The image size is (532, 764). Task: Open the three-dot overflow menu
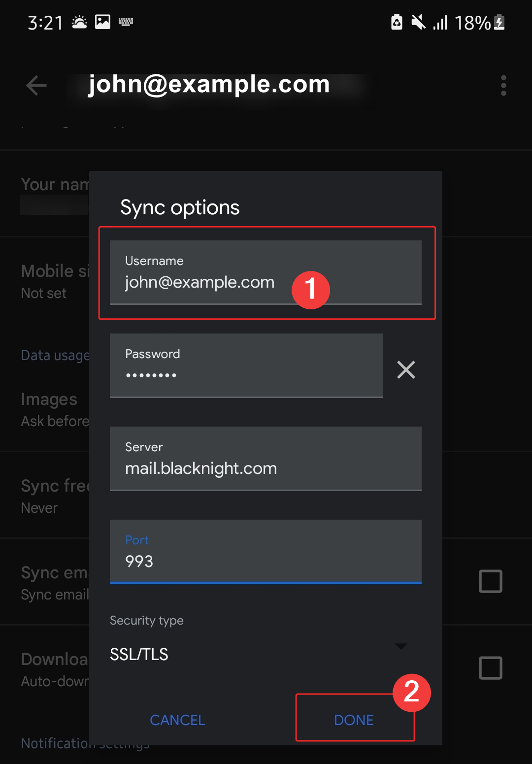(503, 85)
